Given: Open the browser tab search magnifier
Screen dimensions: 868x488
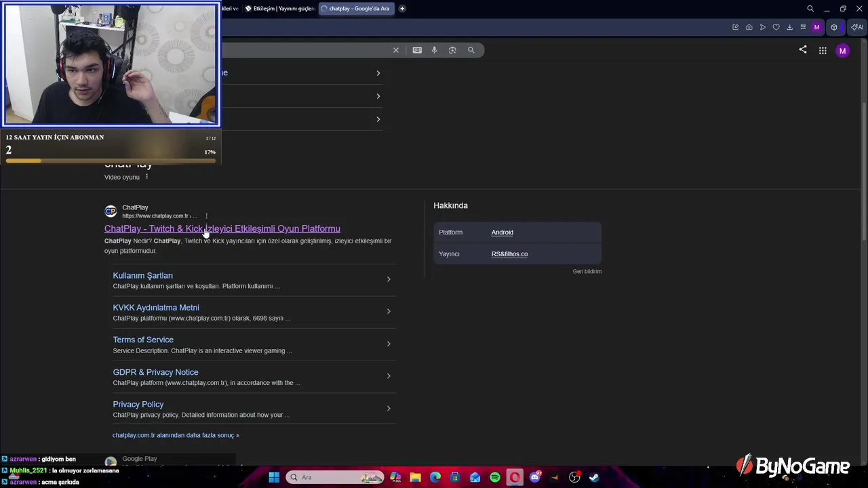Looking at the screenshot, I should 810,9.
